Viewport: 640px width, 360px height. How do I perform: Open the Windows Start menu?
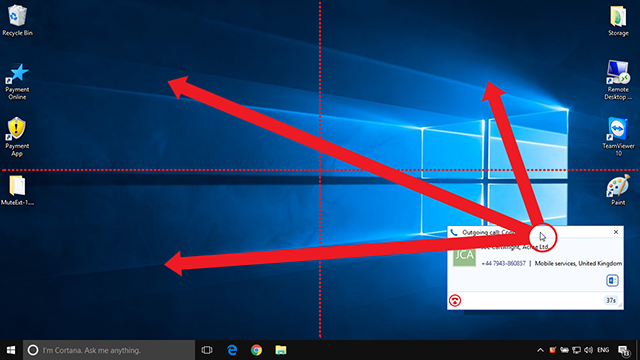coord(11,350)
